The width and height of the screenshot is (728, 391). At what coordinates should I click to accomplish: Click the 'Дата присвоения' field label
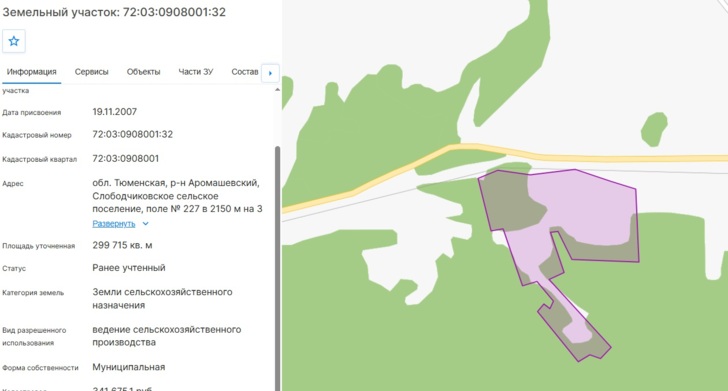[32, 112]
